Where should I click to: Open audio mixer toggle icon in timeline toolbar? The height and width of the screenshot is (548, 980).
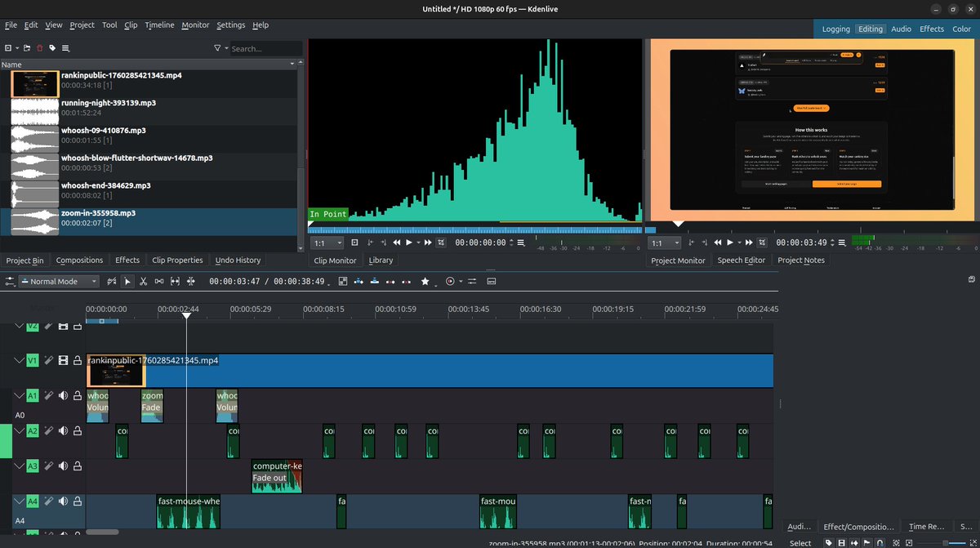click(472, 281)
